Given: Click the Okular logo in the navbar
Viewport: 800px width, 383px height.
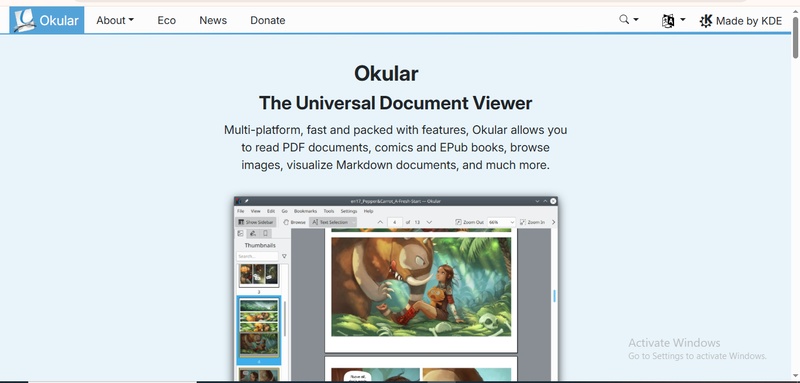Looking at the screenshot, I should coord(46,20).
